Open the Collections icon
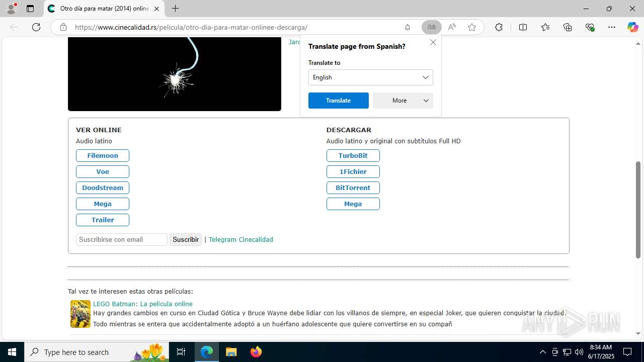 tap(568, 27)
